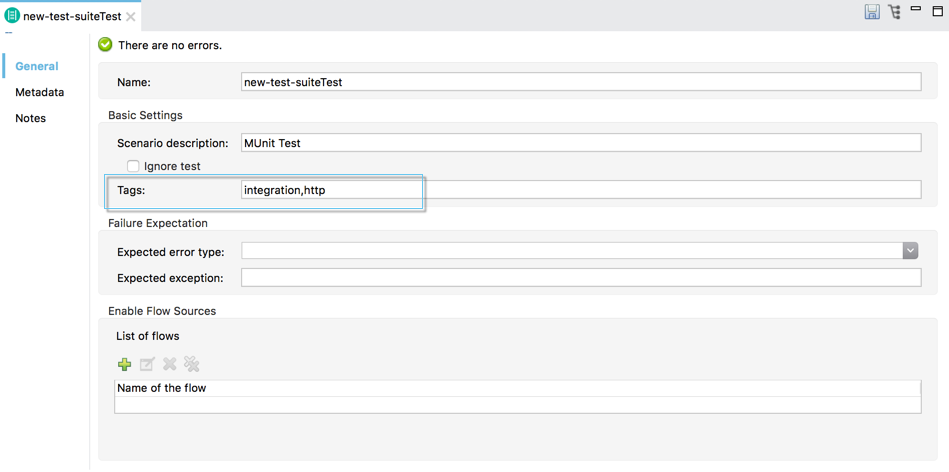The height and width of the screenshot is (472, 949).
Task: Open the Expected error type combo box
Action: coord(571,251)
